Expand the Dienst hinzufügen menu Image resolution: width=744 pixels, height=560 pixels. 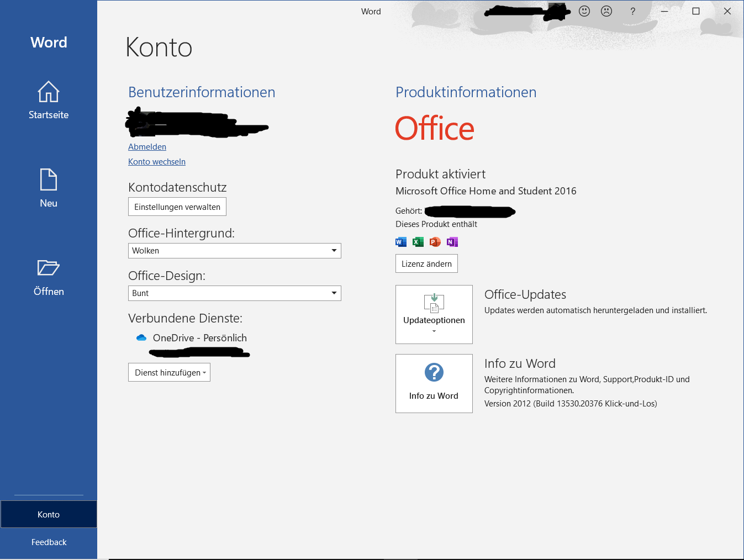click(169, 372)
